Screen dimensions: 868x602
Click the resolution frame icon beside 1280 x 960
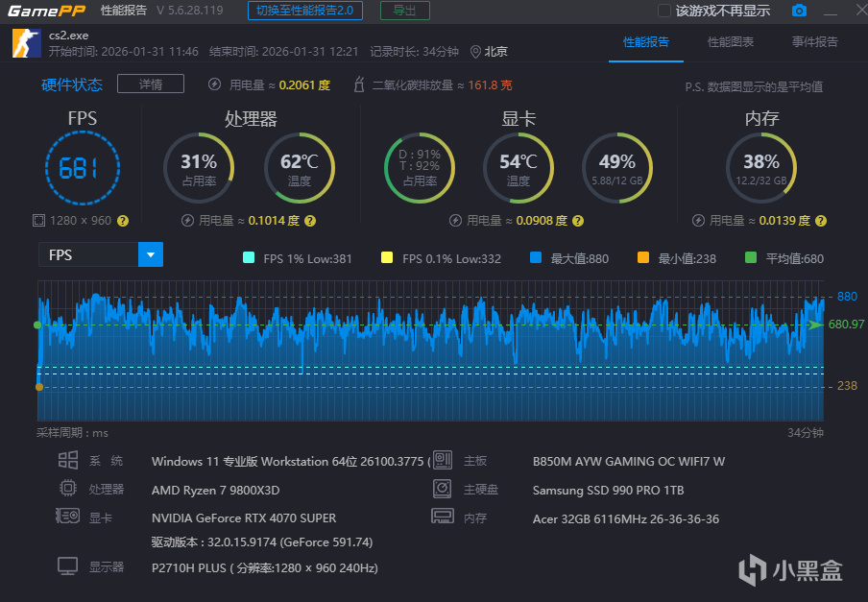coord(38,221)
